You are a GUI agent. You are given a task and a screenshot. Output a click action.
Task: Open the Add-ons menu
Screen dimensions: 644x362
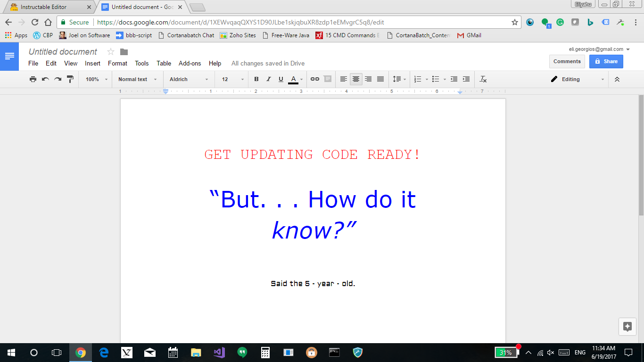190,63
